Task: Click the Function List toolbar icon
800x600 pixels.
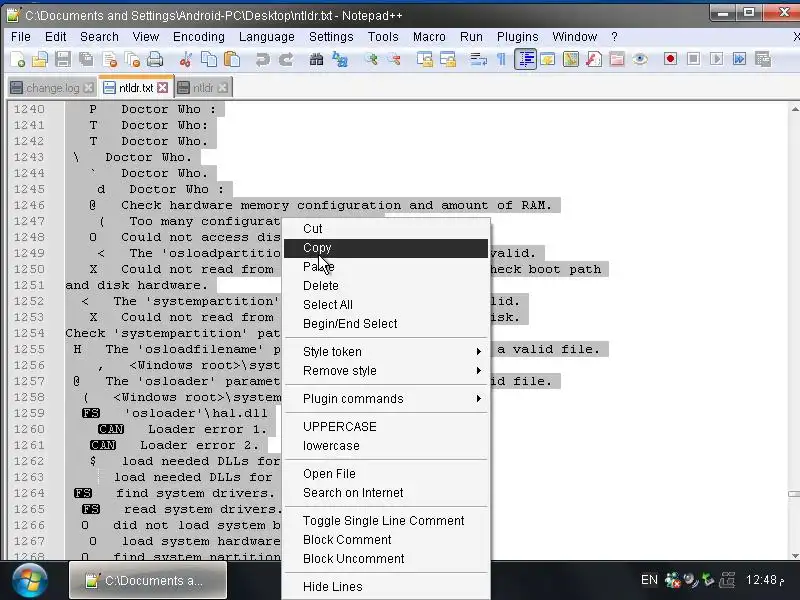Action: coord(593,60)
